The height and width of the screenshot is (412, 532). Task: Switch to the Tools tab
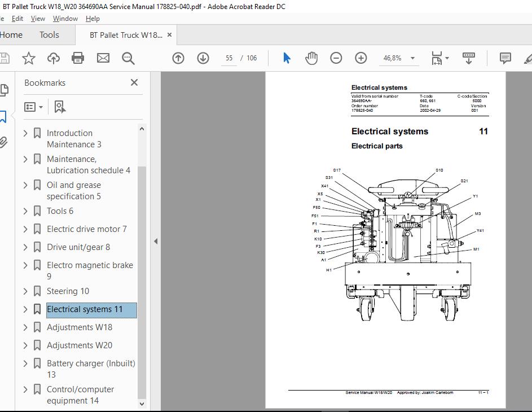click(x=49, y=34)
